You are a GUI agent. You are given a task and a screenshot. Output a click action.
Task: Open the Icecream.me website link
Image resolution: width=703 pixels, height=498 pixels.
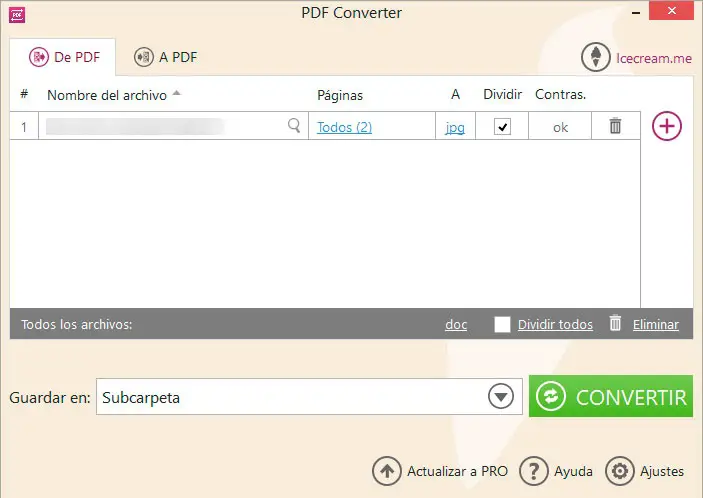click(x=654, y=58)
